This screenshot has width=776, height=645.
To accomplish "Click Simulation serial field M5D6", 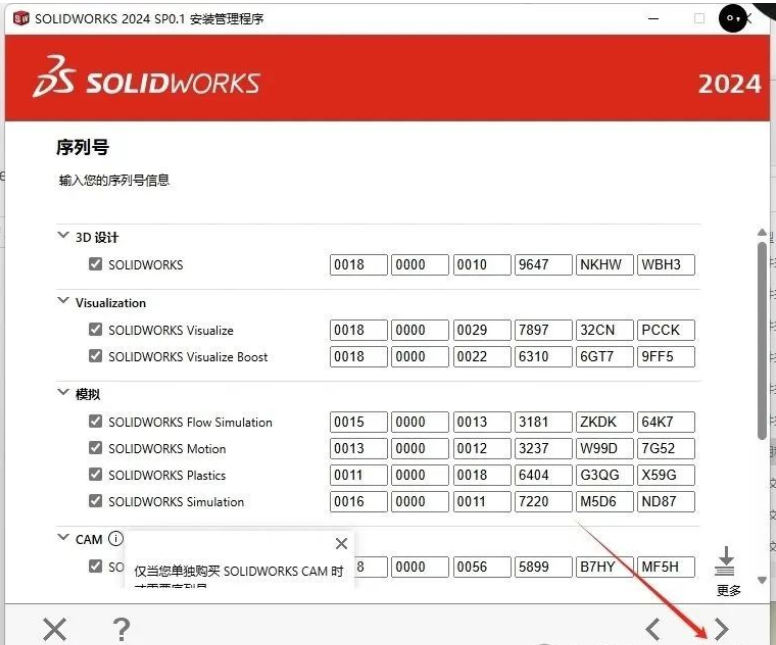I will click(604, 501).
